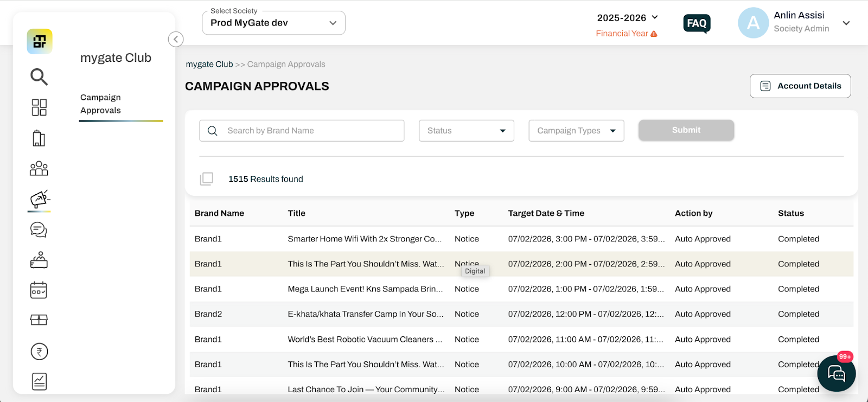Click title E-khata/khata Transfer Camp
868x402 pixels.
366,314
